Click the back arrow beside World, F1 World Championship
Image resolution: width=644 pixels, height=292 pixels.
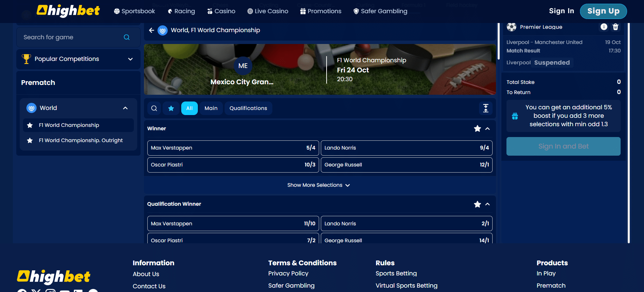tap(151, 30)
